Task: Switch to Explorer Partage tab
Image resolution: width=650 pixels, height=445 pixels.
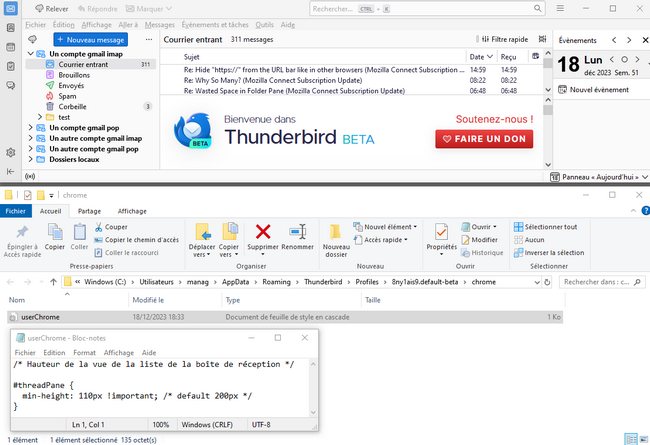Action: coord(90,211)
